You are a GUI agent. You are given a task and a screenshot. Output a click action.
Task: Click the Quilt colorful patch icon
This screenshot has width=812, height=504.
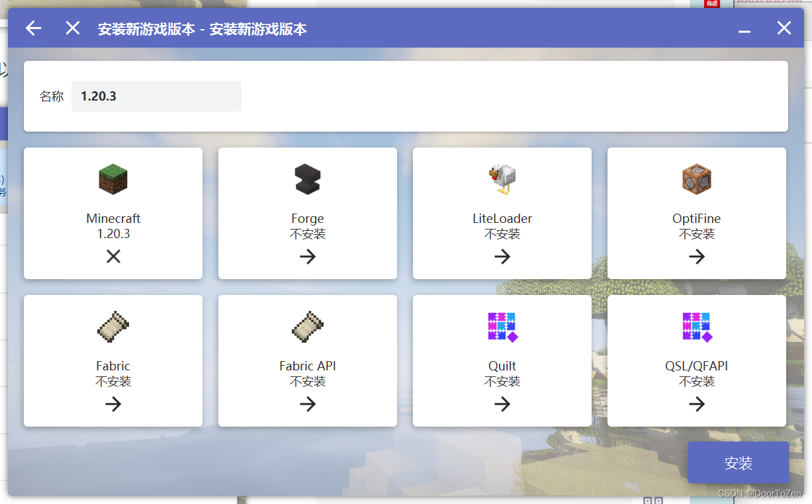(x=502, y=327)
